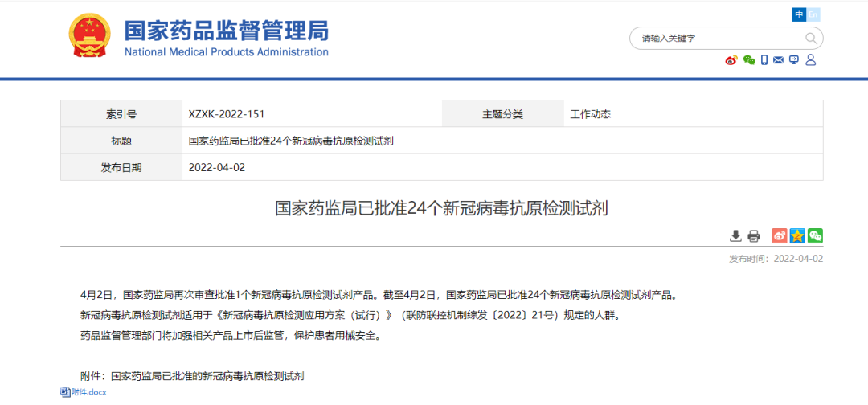The width and height of the screenshot is (868, 405).
Task: Share article to Weibo via red icon
Action: [x=780, y=235]
